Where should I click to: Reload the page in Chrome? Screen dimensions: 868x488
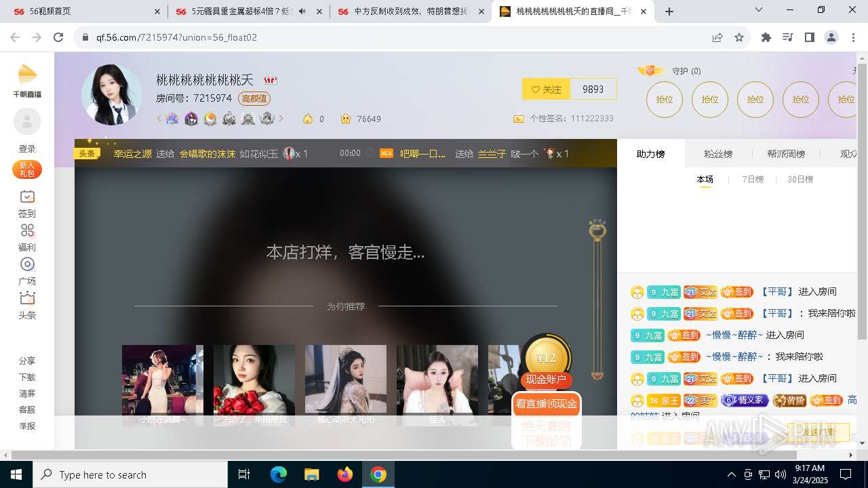pos(58,38)
